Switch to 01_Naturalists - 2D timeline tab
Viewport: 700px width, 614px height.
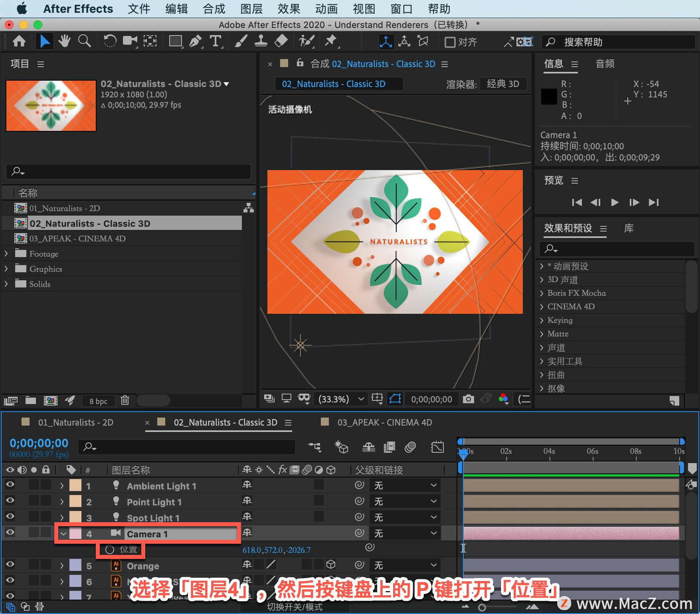[75, 422]
